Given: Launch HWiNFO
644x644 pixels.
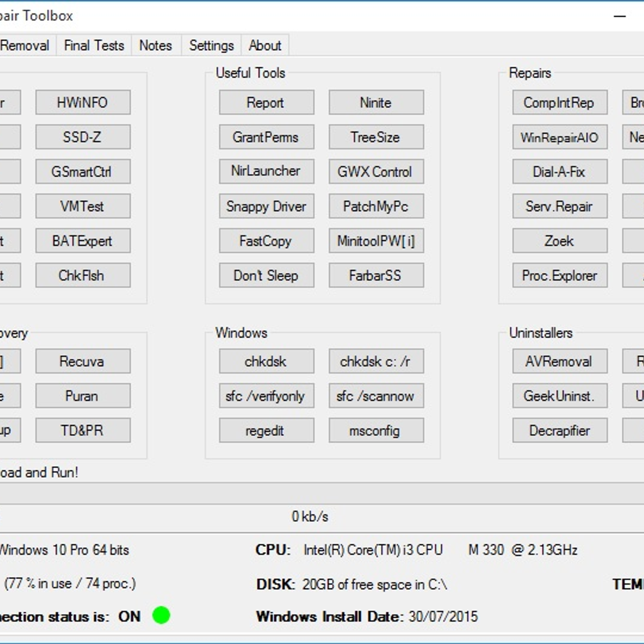Looking at the screenshot, I should point(83,103).
